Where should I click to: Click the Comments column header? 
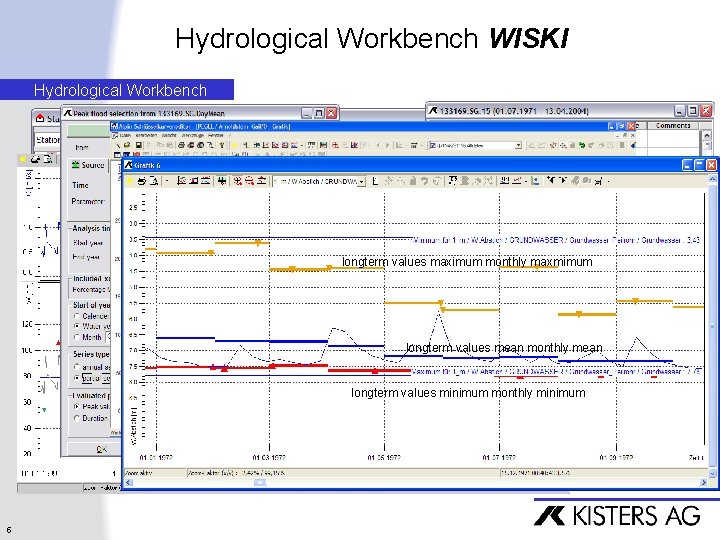coord(673,125)
